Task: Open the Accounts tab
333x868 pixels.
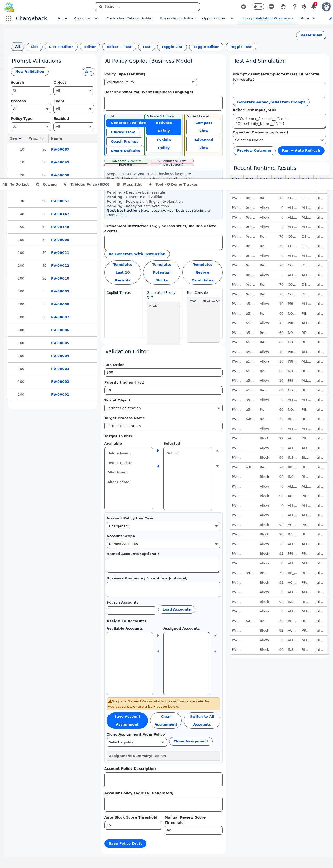Action: pos(82,18)
